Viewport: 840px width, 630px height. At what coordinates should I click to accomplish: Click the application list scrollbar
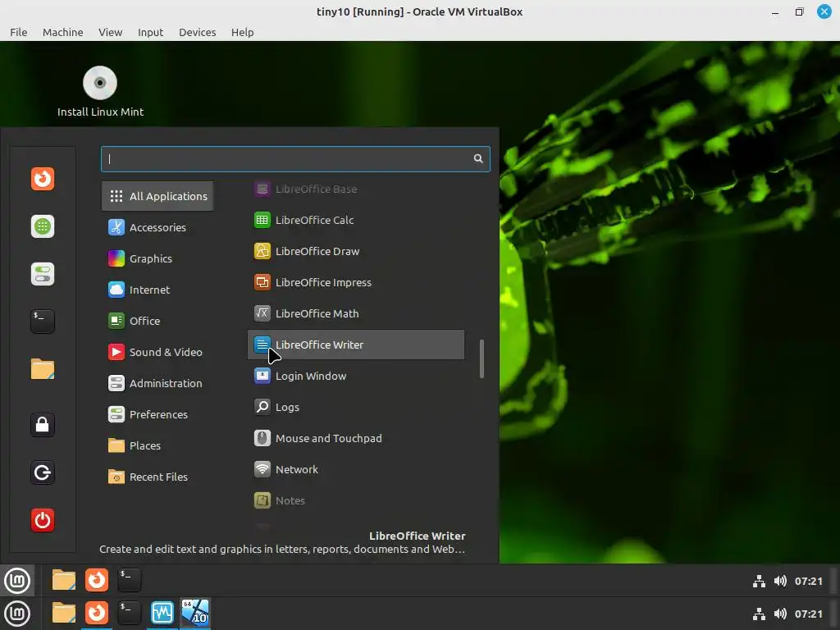482,358
